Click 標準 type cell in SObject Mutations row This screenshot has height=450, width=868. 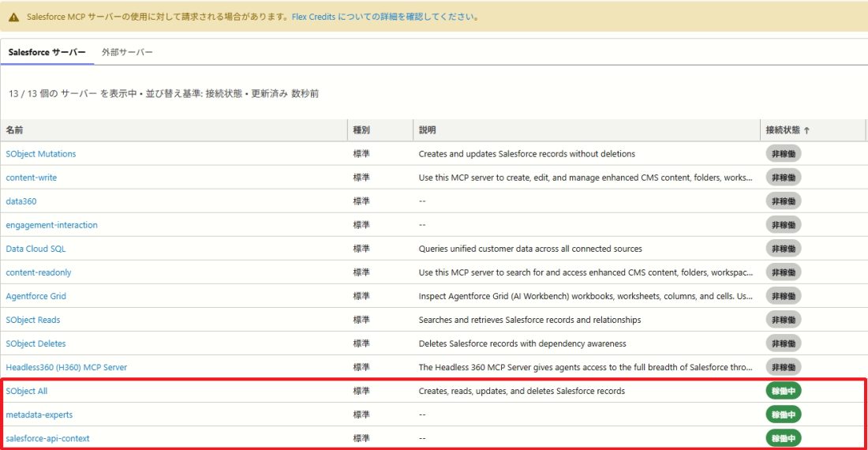361,154
